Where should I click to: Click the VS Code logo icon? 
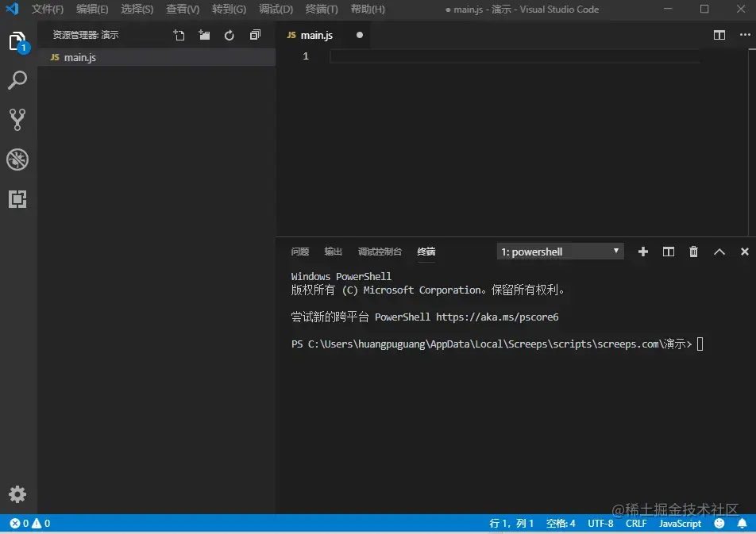[12, 10]
